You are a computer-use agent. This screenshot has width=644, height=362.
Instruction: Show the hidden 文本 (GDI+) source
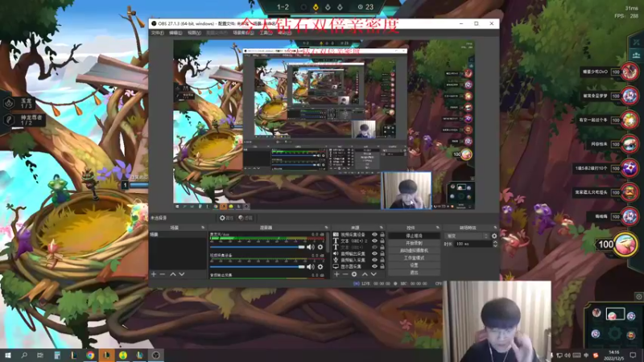[x=374, y=248]
